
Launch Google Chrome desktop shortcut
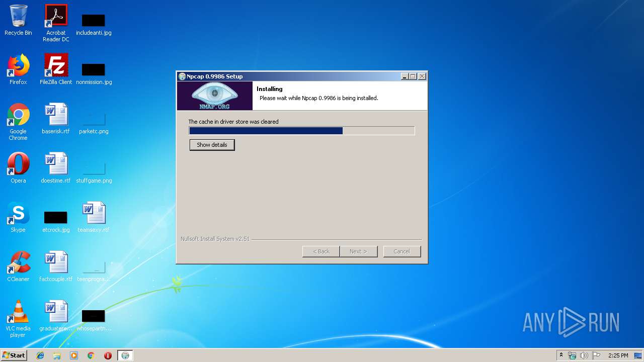click(18, 122)
